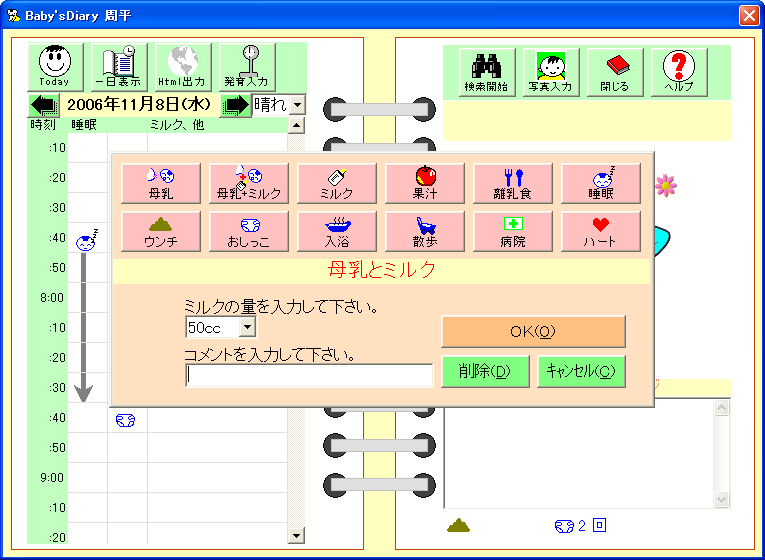Click the 8:00 time row label
Image resolution: width=765 pixels, height=560 pixels.
tap(52, 298)
